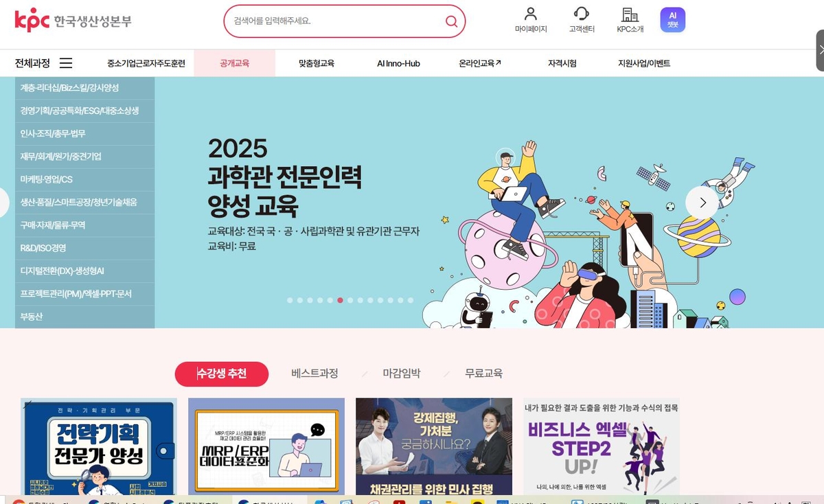
Task: Open 공개교육 menu item
Action: point(235,63)
